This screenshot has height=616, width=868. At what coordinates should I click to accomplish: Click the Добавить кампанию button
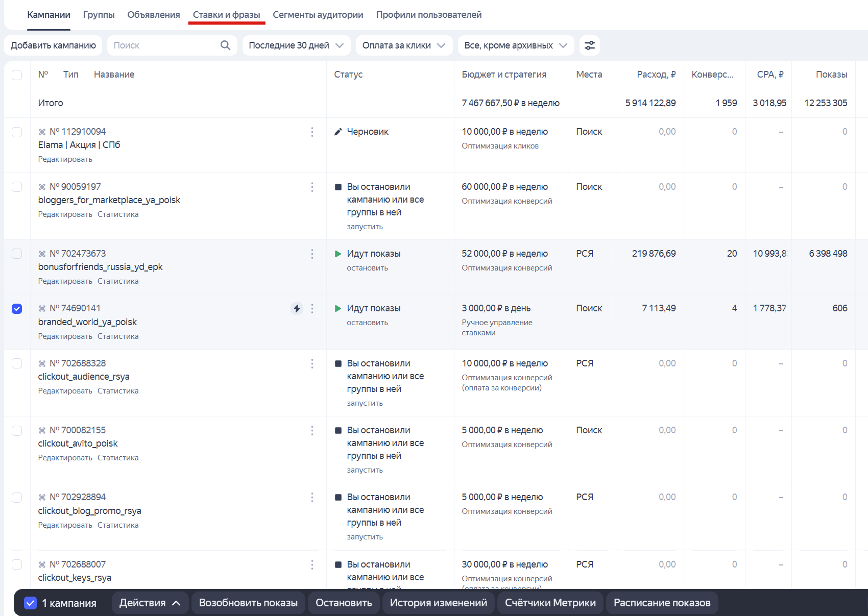[53, 45]
